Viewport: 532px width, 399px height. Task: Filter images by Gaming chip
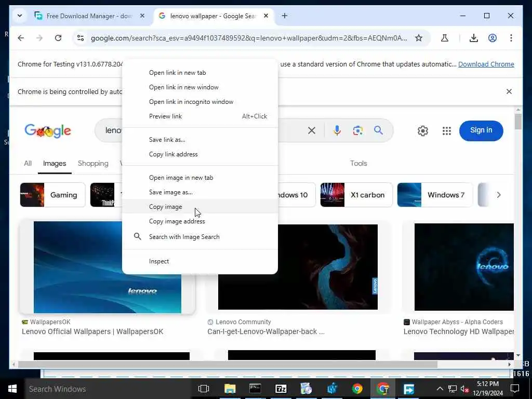[x=52, y=195]
